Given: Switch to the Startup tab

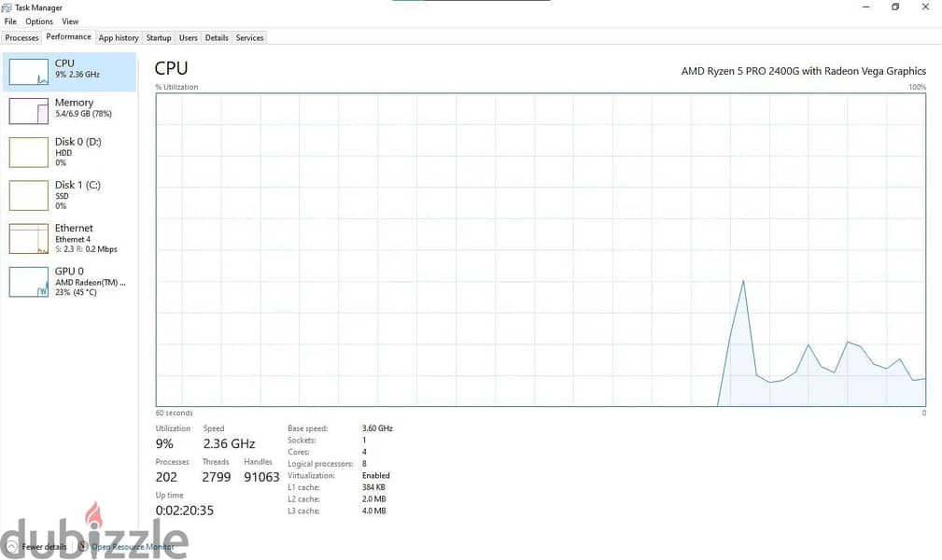Looking at the screenshot, I should click(159, 38).
